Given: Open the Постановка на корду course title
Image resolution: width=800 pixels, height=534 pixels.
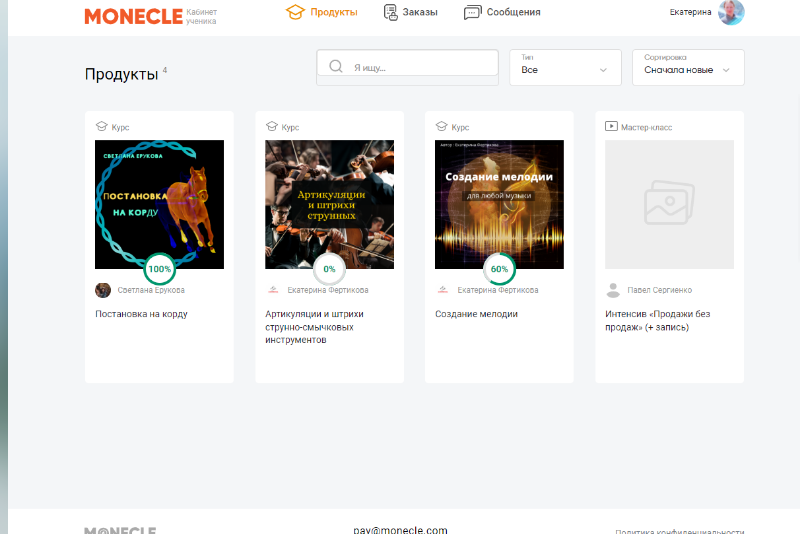Looking at the screenshot, I should (x=141, y=314).
